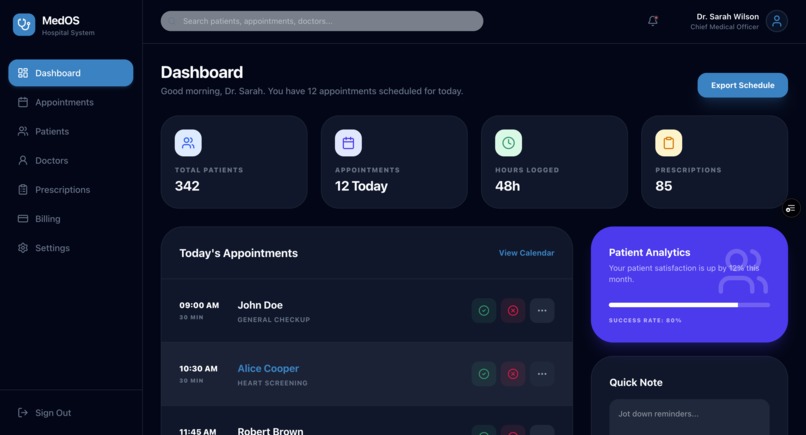This screenshot has width=806, height=435.
Task: Cancel Alice Cooper's appointment with red X
Action: pyautogui.click(x=513, y=374)
